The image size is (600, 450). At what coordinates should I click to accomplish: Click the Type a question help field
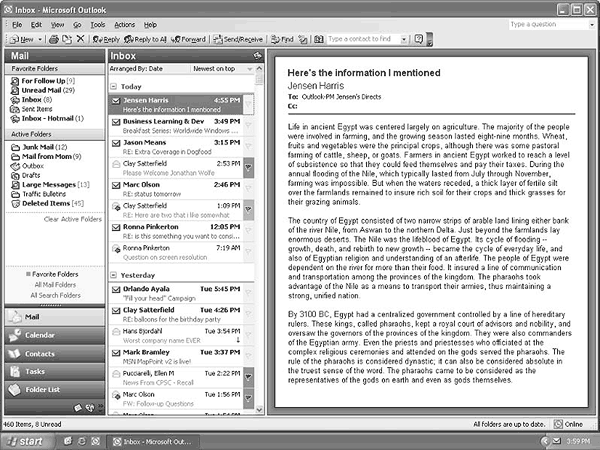[x=549, y=24]
